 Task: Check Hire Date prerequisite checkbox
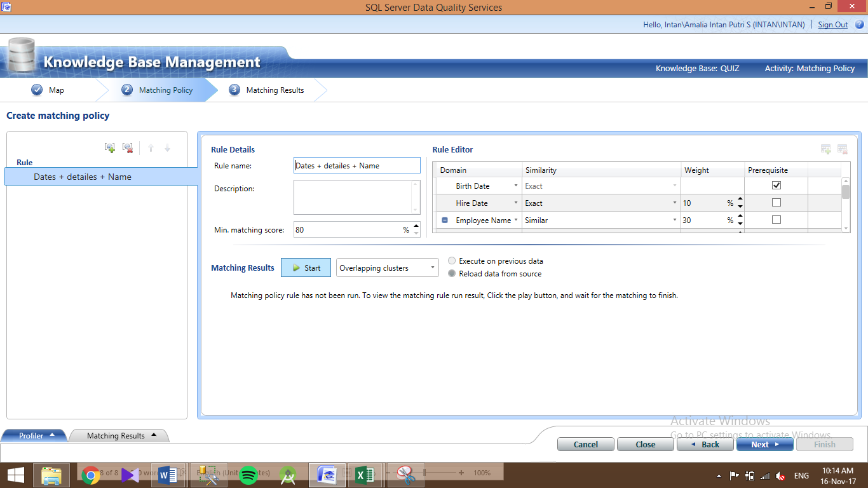776,203
